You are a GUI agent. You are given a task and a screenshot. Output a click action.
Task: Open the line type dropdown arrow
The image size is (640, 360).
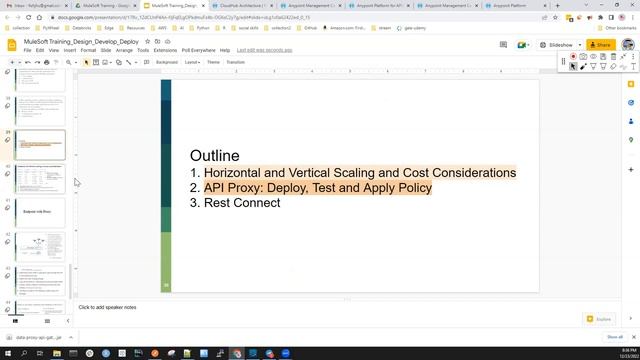136,62
